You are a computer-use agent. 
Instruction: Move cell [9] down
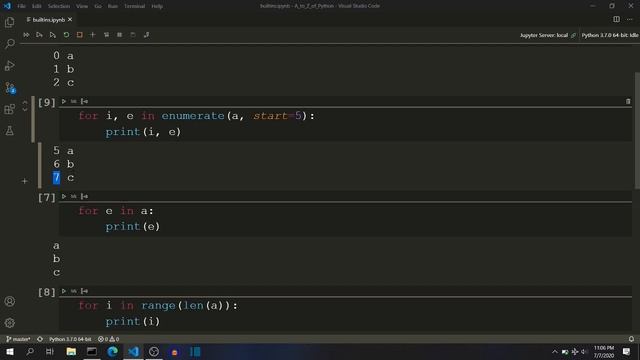click(25, 109)
